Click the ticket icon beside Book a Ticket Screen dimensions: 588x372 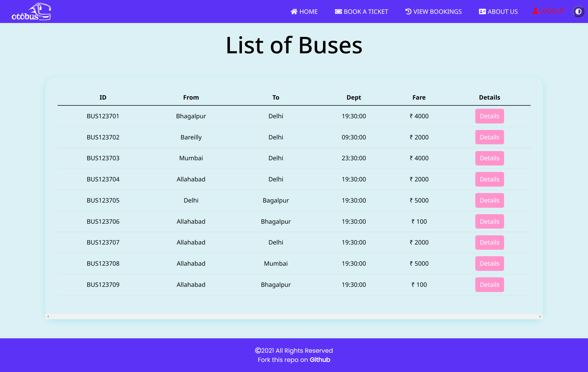coord(338,12)
